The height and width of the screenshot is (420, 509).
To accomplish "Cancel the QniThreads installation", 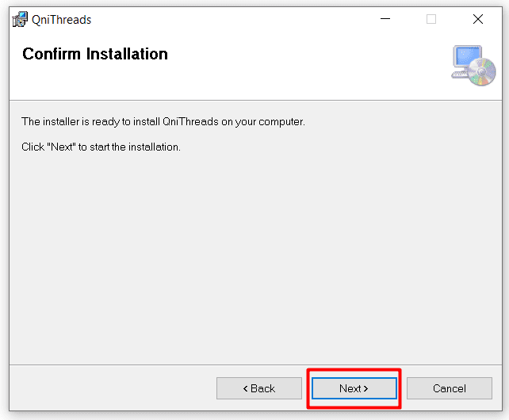I will tap(449, 388).
